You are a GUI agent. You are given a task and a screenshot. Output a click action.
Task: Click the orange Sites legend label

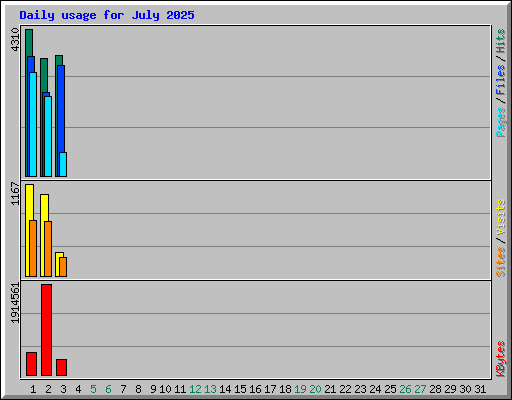500,262
